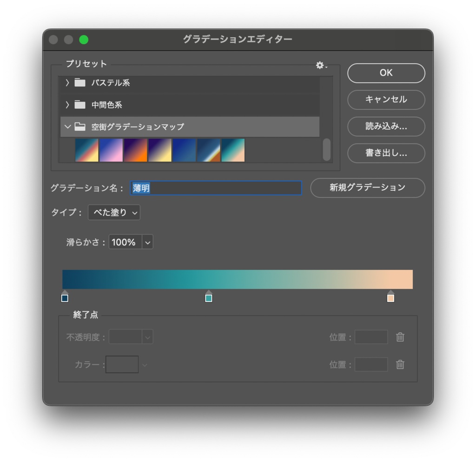Image resolution: width=476 pixels, height=462 pixels.
Task: Select the teal-to-peach gradient preset
Action: [x=233, y=150]
